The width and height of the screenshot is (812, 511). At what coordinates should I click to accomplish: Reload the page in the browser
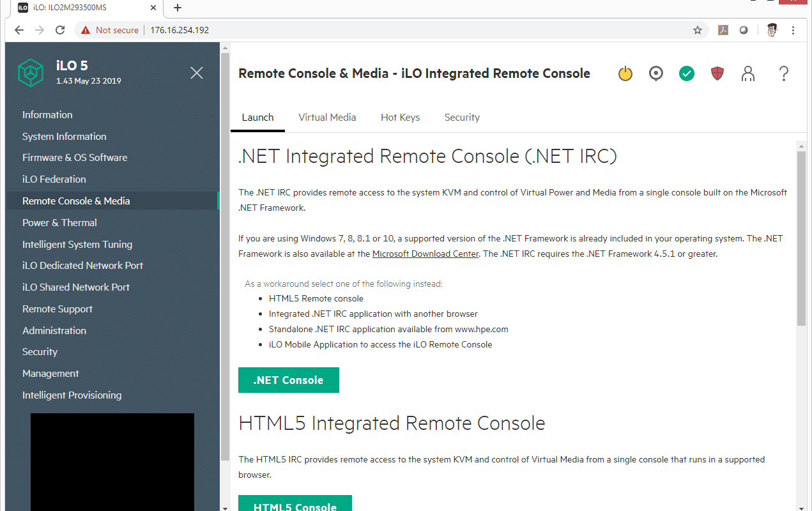60,30
